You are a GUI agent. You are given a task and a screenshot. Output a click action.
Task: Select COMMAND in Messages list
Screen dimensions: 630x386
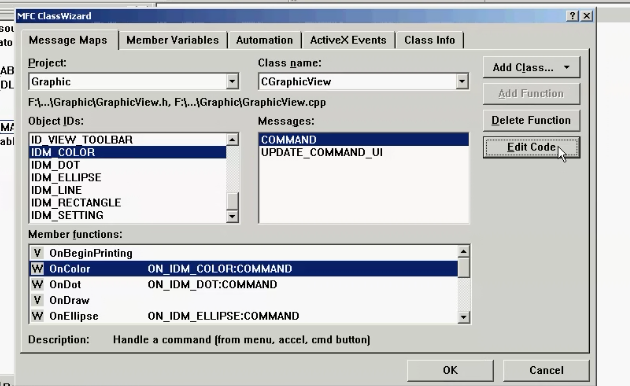(364, 140)
